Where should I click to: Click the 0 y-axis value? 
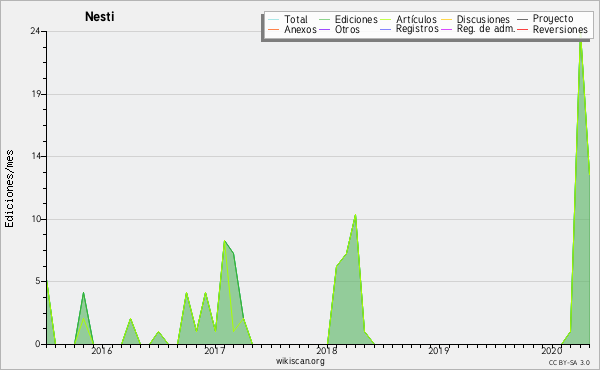38,344
